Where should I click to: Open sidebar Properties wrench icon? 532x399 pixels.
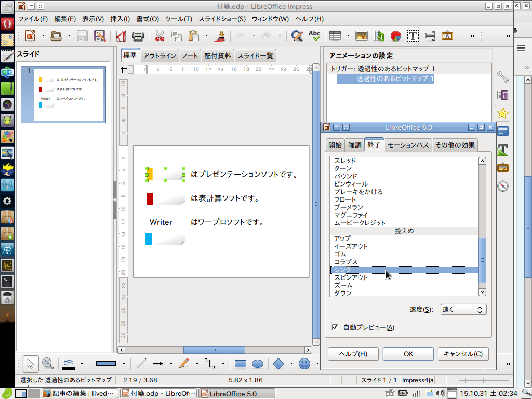pyautogui.click(x=502, y=77)
